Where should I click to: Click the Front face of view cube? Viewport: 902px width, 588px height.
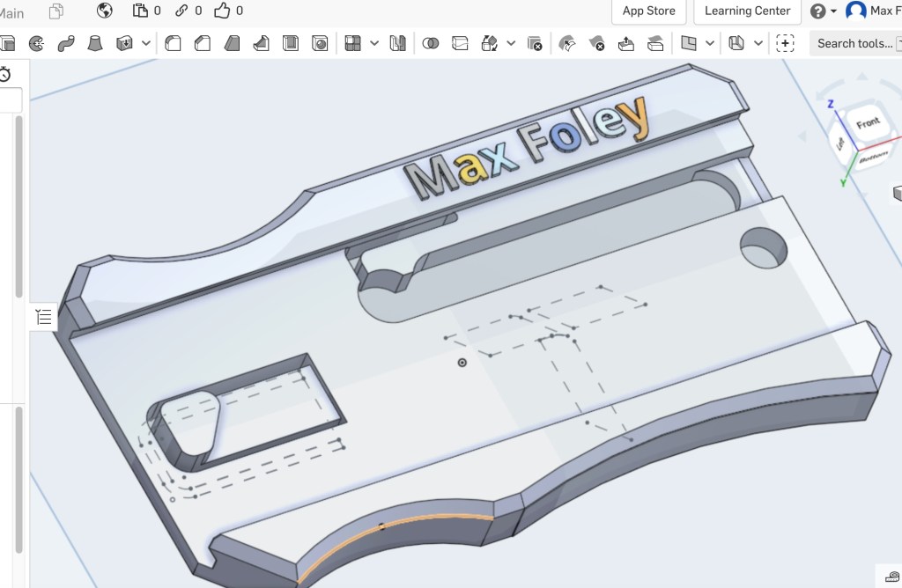coord(868,123)
